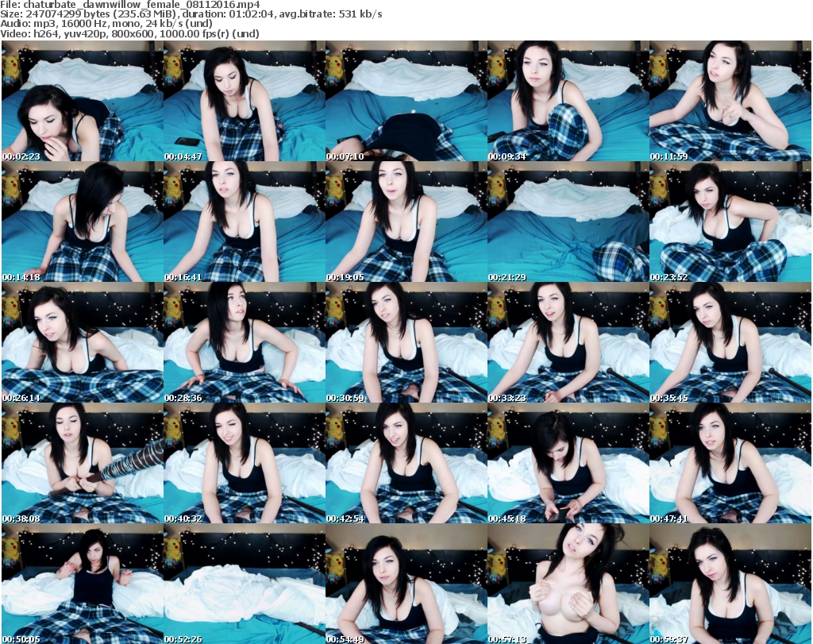Click the 00:28:36 frame
This screenshot has height=644, width=813.
[x=245, y=343]
